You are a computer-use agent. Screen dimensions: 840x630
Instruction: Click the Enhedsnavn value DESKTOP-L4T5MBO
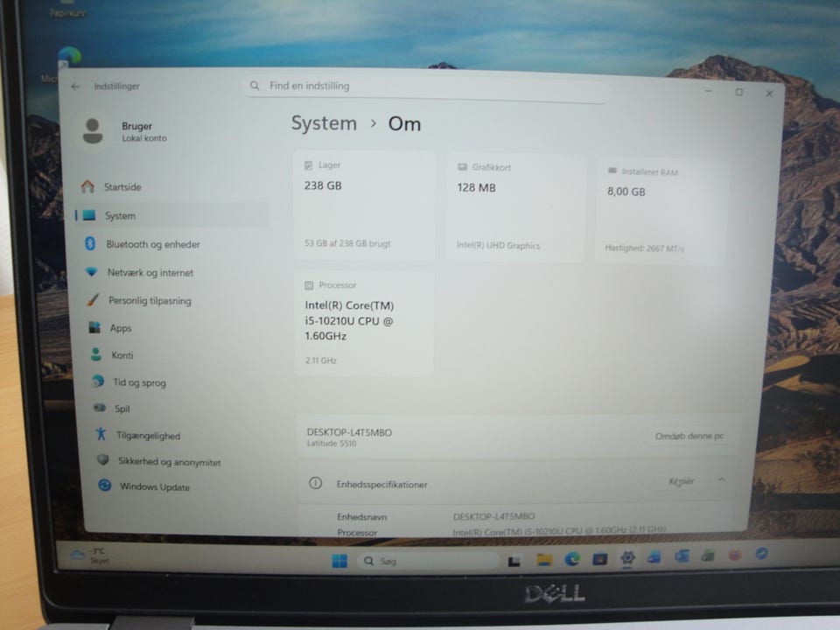tap(493, 516)
